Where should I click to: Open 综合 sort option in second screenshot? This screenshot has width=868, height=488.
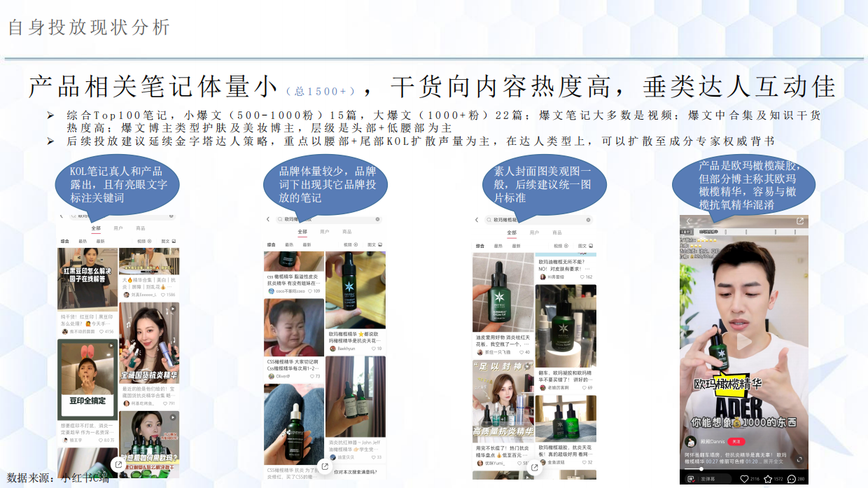(272, 244)
